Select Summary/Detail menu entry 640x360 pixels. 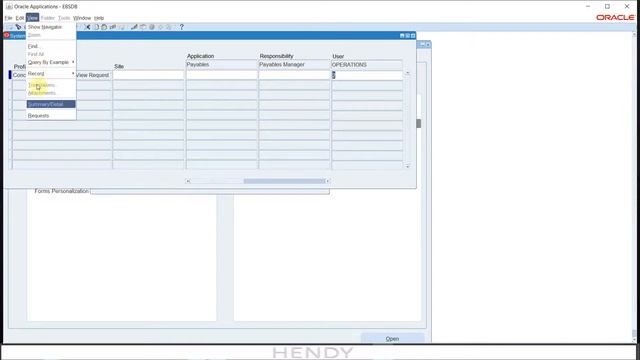point(51,104)
